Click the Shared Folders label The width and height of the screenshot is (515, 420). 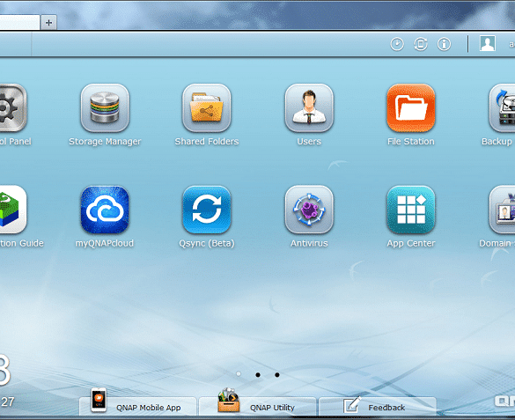pos(207,142)
